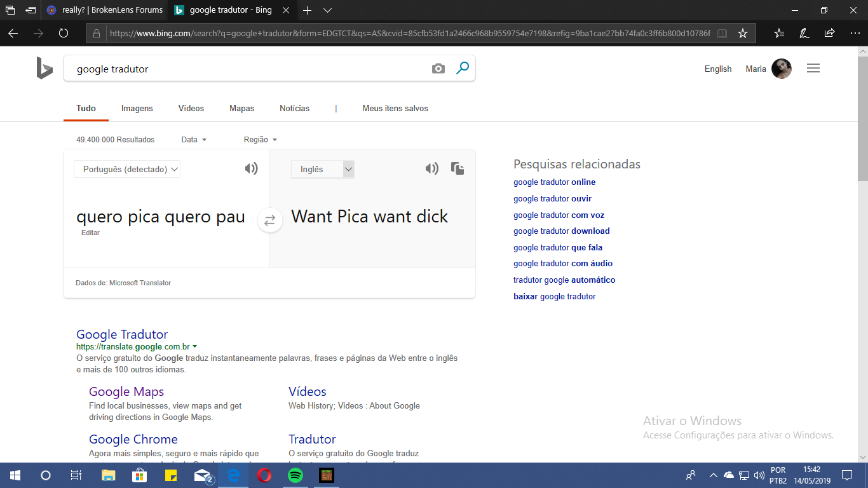Click Maria account name
Viewport: 868px width, 488px height.
click(756, 69)
